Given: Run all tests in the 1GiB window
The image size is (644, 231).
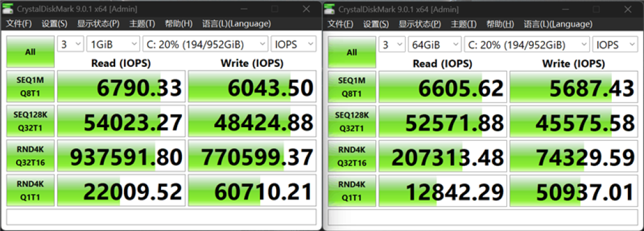Looking at the screenshot, I should point(30,52).
